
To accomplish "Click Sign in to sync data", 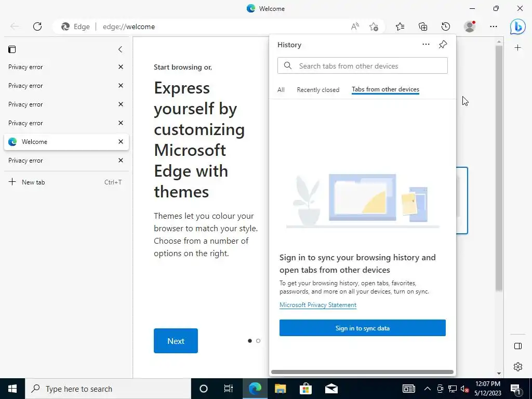I will click(x=362, y=328).
